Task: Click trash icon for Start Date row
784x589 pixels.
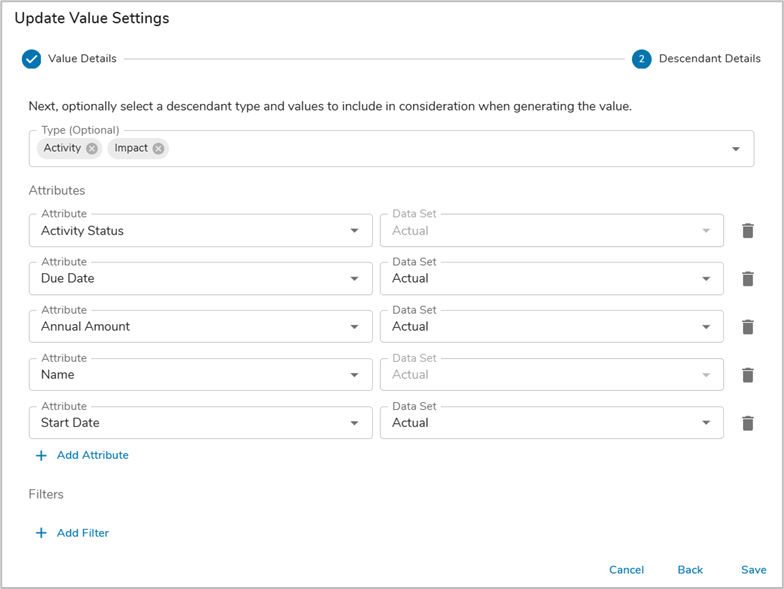Action: (747, 423)
